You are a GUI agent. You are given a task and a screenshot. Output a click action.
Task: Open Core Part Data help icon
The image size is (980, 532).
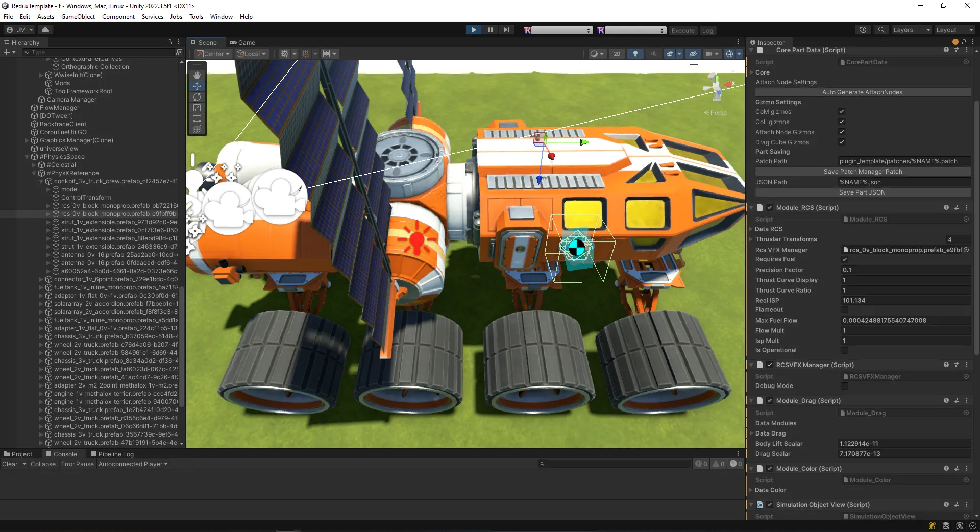[946, 50]
